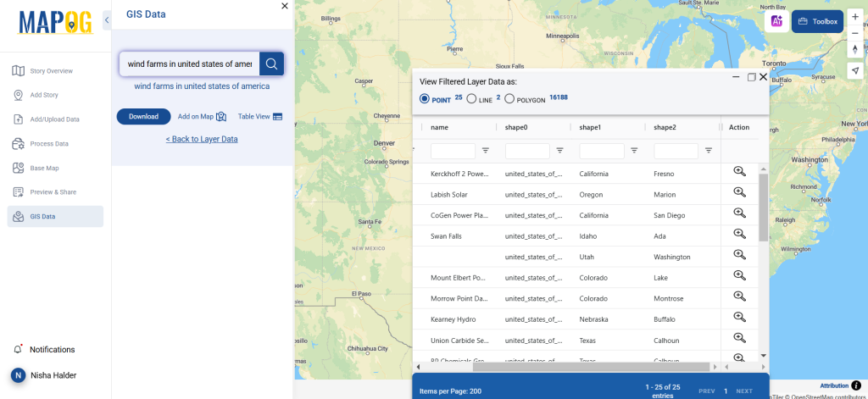Screen dimensions: 868x399
Task: Collapse the sidebar with the chevron arrow
Action: pyautogui.click(x=107, y=20)
